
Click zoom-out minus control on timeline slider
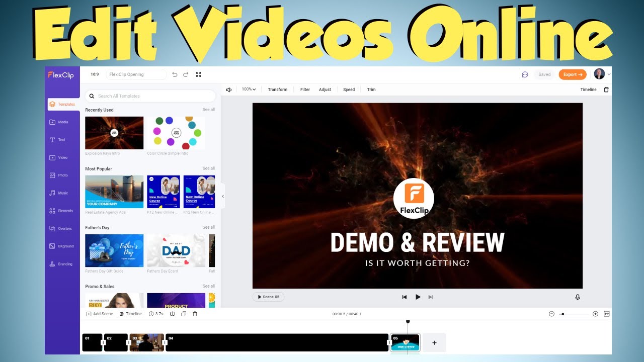pos(551,314)
